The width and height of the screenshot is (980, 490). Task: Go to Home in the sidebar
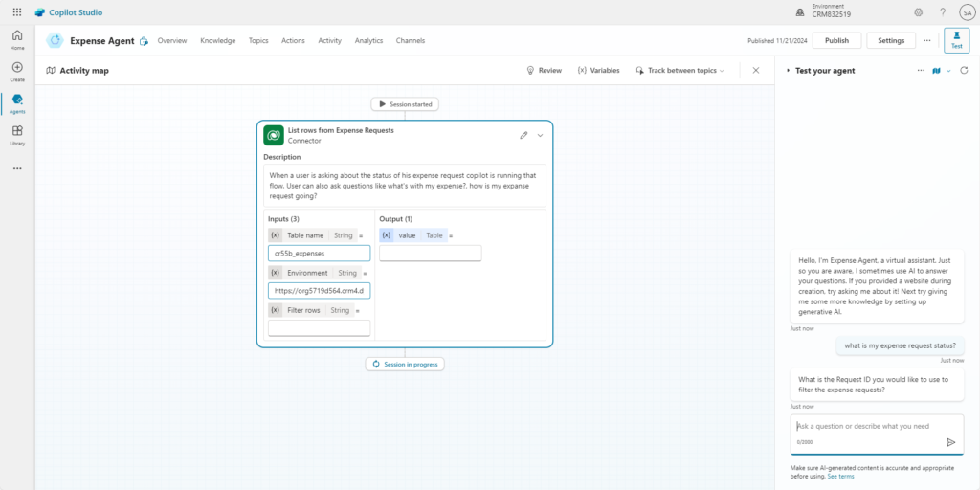(x=17, y=39)
